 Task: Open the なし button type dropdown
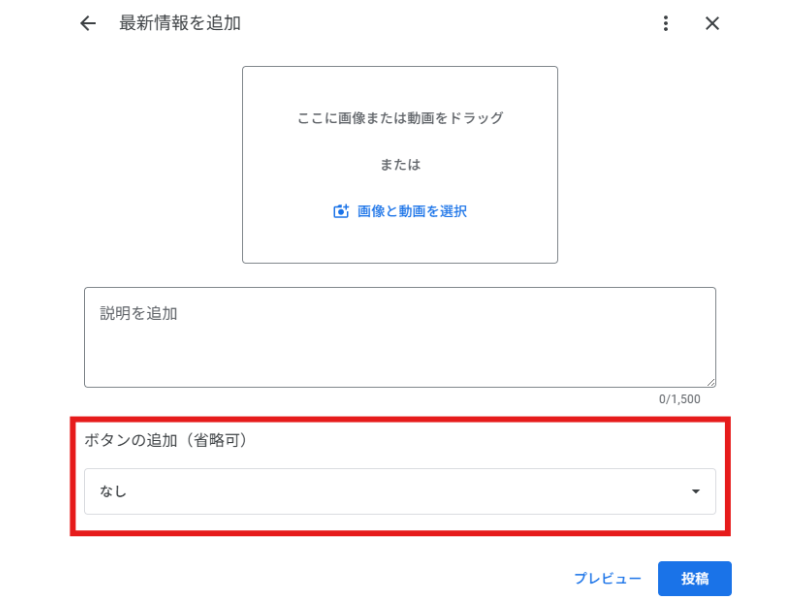400,491
